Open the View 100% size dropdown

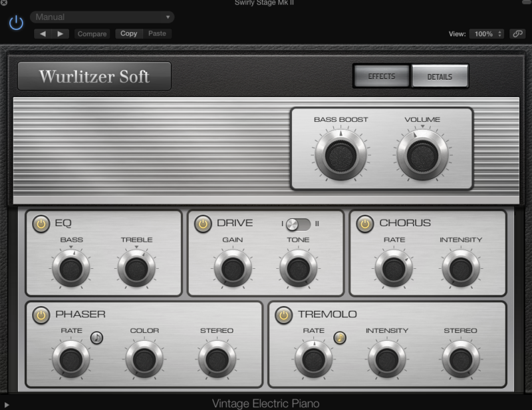coord(487,34)
